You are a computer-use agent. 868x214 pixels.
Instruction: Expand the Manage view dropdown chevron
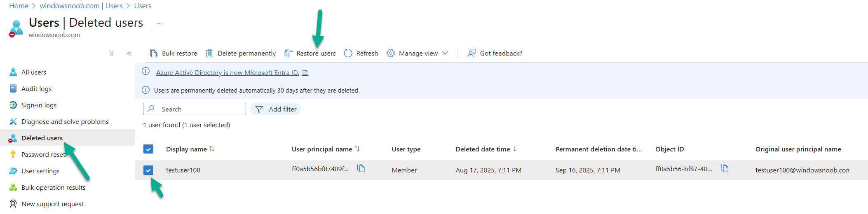coord(445,53)
